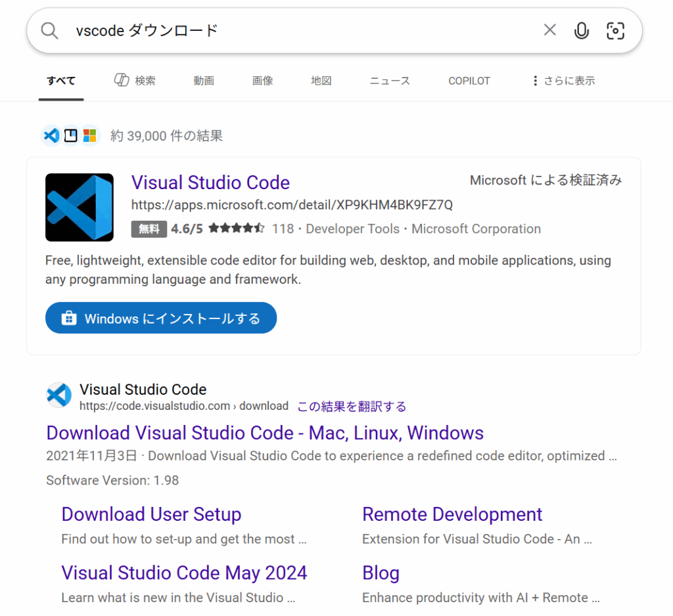
Task: Open Download Visual Studio Code - Mac, Linux, Windows
Action: [x=265, y=433]
